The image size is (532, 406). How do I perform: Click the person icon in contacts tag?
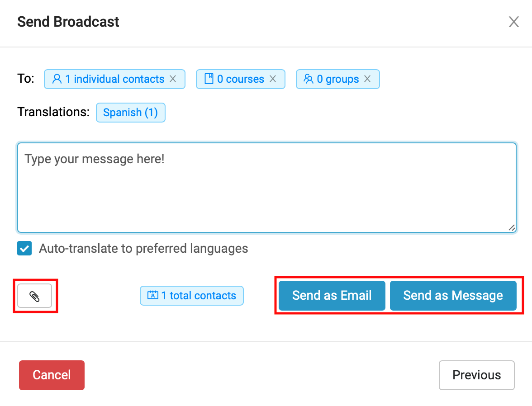(57, 79)
